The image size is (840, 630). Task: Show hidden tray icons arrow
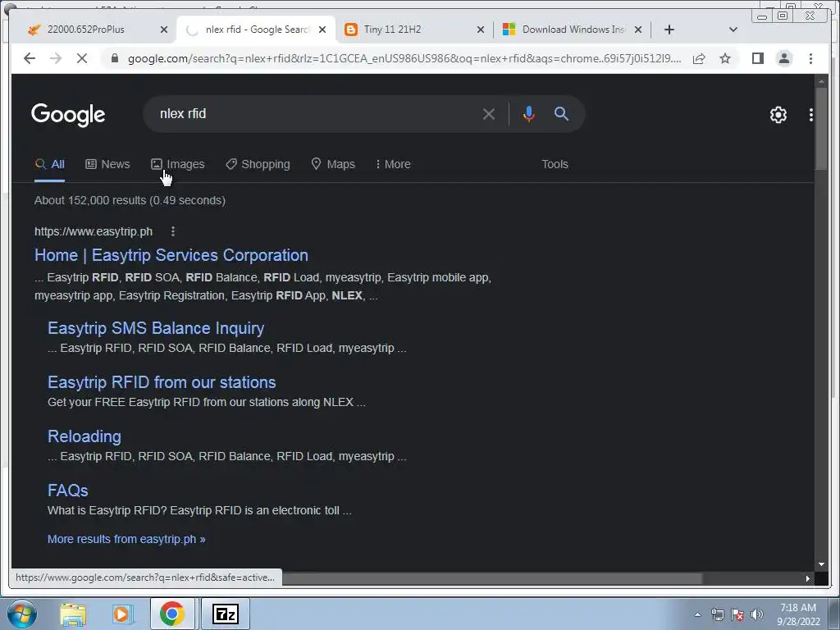(x=697, y=614)
